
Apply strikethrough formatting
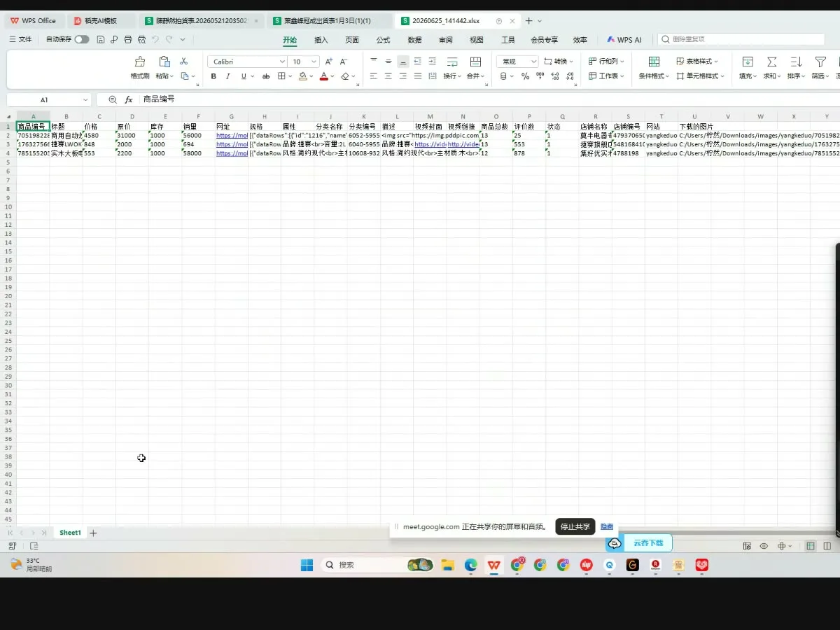(266, 76)
